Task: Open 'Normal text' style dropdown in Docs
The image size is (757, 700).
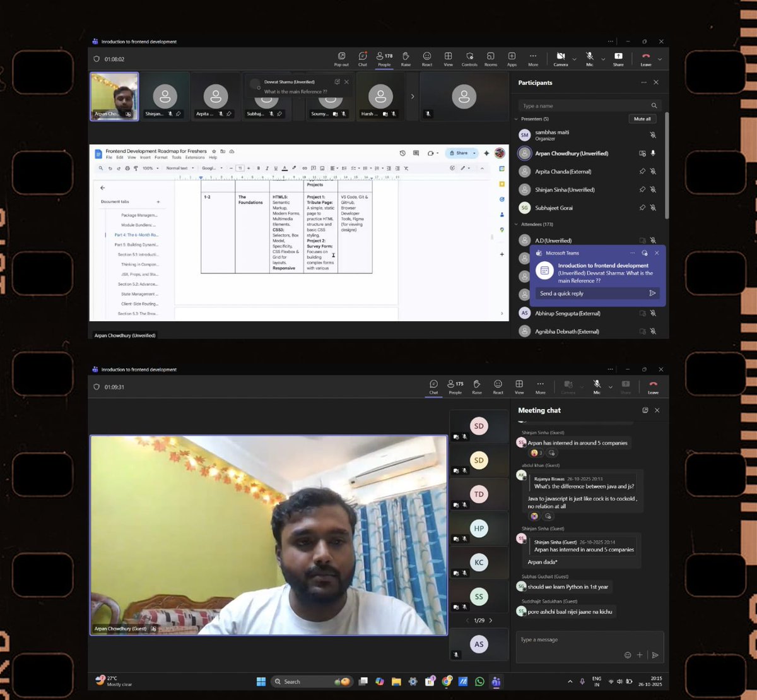Action: pyautogui.click(x=180, y=169)
